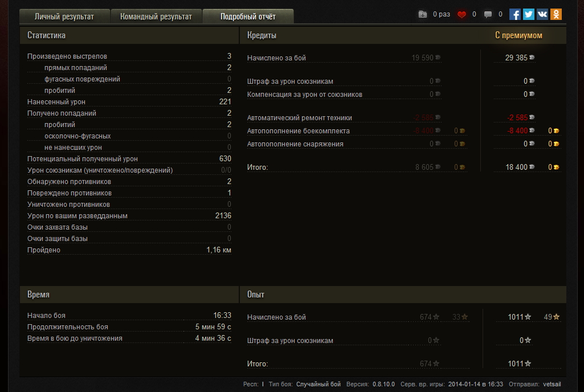Select the прямых попаданий row
The height and width of the screenshot is (392, 584).
point(129,67)
